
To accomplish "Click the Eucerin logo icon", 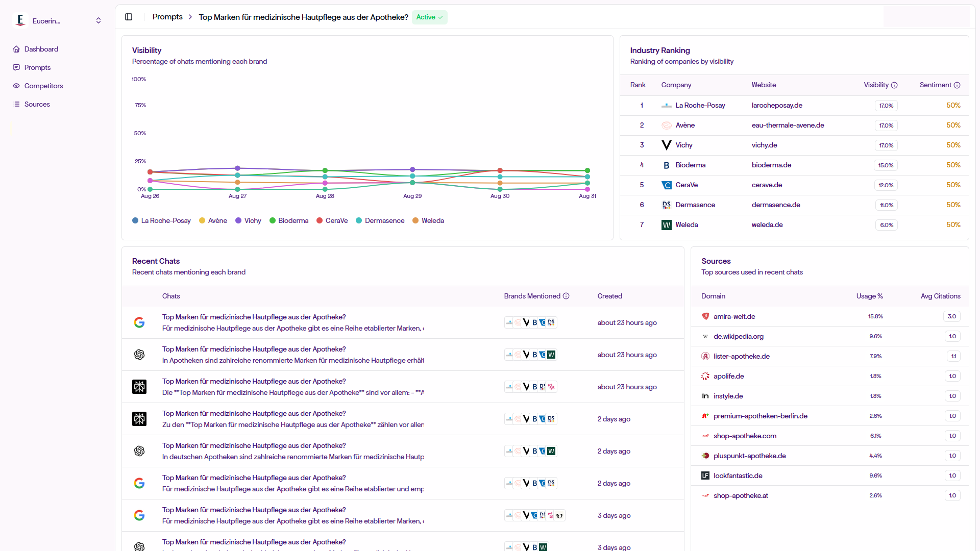I will coord(20,20).
